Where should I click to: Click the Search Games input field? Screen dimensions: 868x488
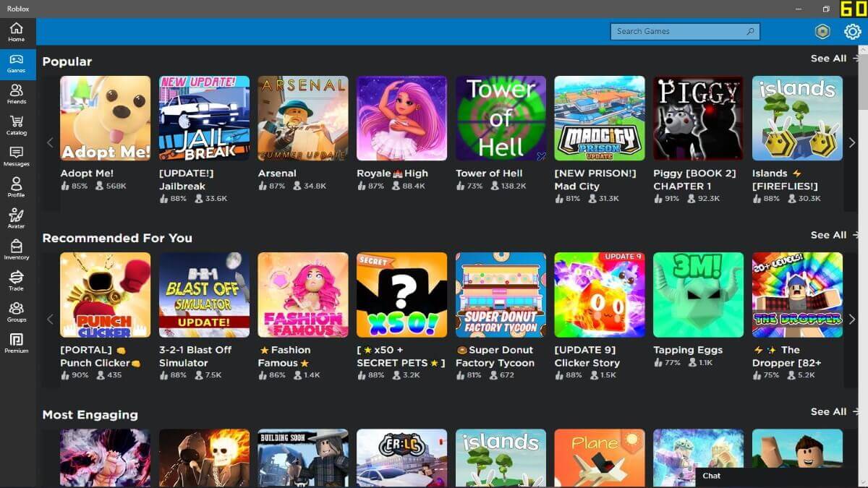[684, 31]
